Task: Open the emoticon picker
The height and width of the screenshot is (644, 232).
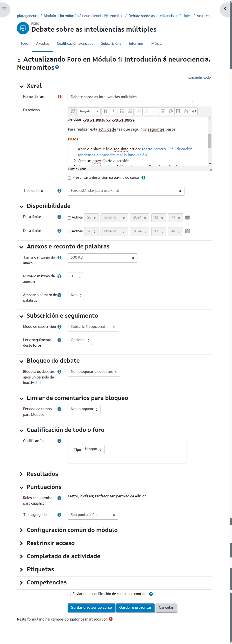Action: [x=170, y=111]
